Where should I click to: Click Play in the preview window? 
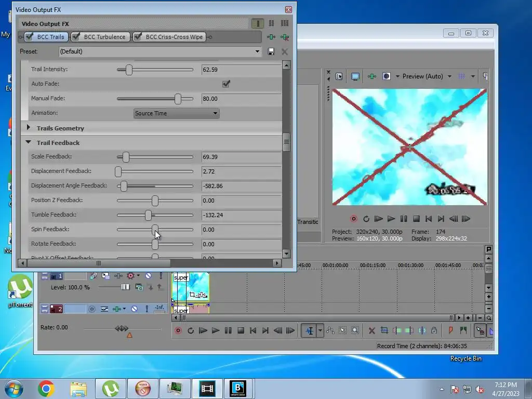[391, 219]
